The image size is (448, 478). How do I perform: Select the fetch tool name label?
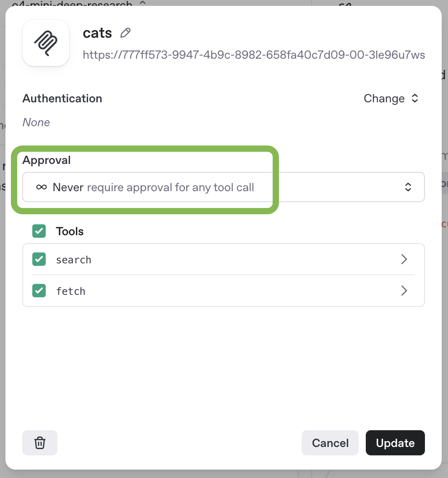click(71, 291)
